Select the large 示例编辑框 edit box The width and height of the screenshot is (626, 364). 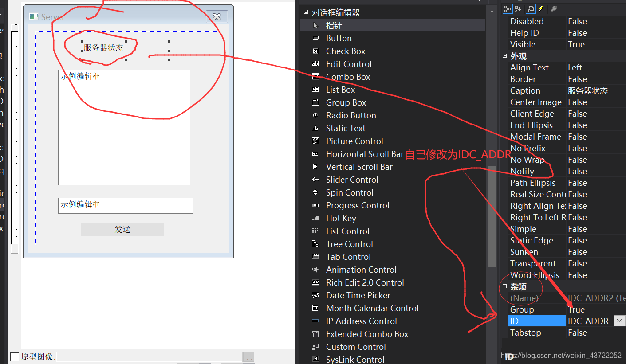coord(124,127)
